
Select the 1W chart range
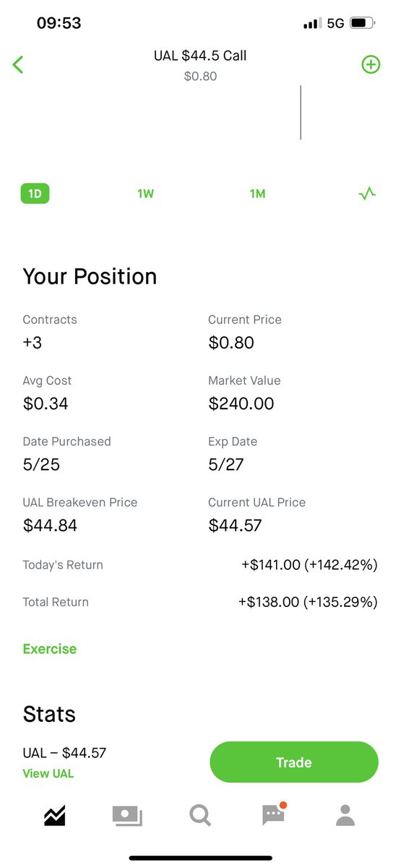coord(146,194)
